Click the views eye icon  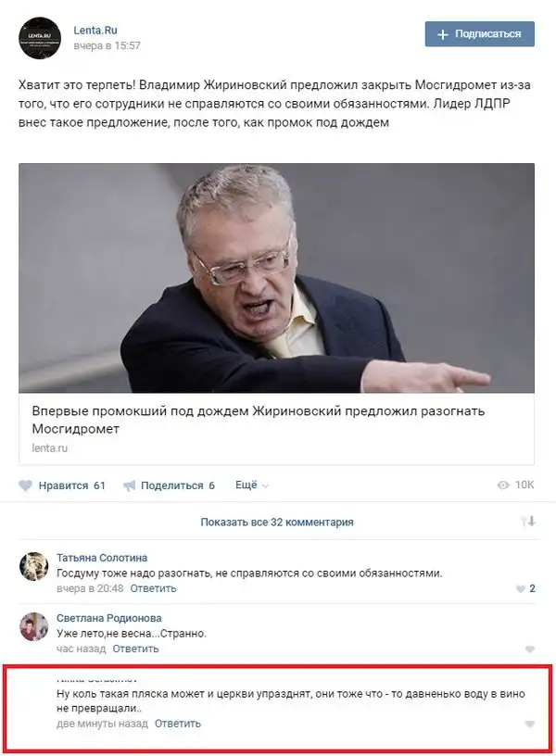[503, 485]
